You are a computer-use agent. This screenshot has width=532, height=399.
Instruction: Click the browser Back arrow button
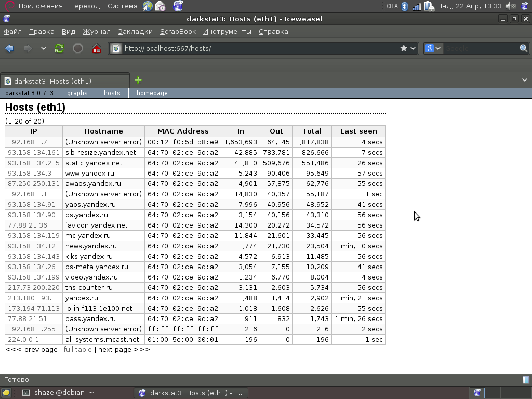pos(9,48)
